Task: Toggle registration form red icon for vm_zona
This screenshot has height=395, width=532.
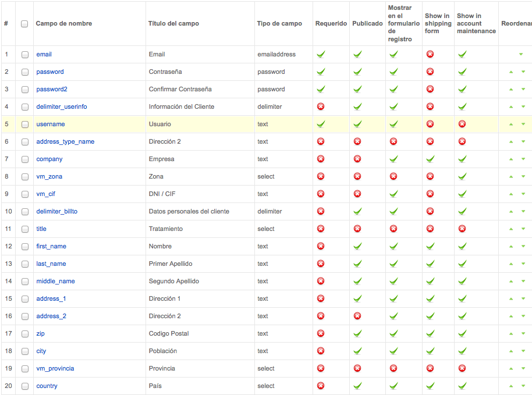Action: [x=393, y=176]
